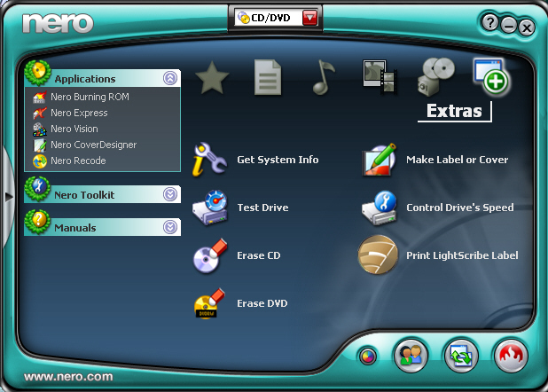Click the Erase DVD label
This screenshot has height=392, width=548.
pos(262,303)
